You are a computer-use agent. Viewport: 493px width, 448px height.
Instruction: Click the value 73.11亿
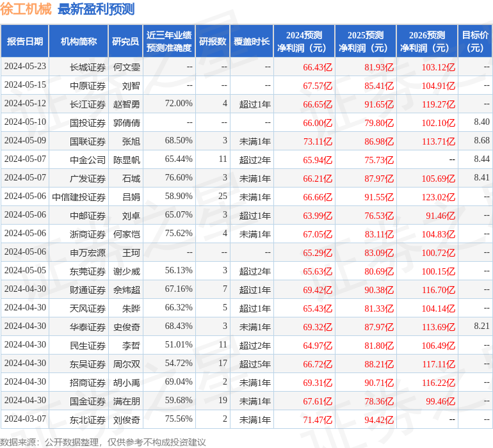click(x=318, y=141)
